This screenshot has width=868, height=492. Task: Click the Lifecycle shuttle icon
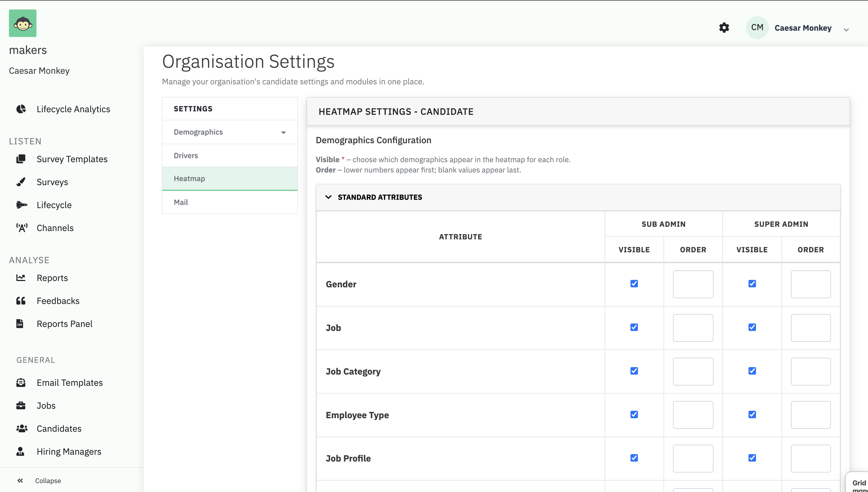(x=22, y=205)
